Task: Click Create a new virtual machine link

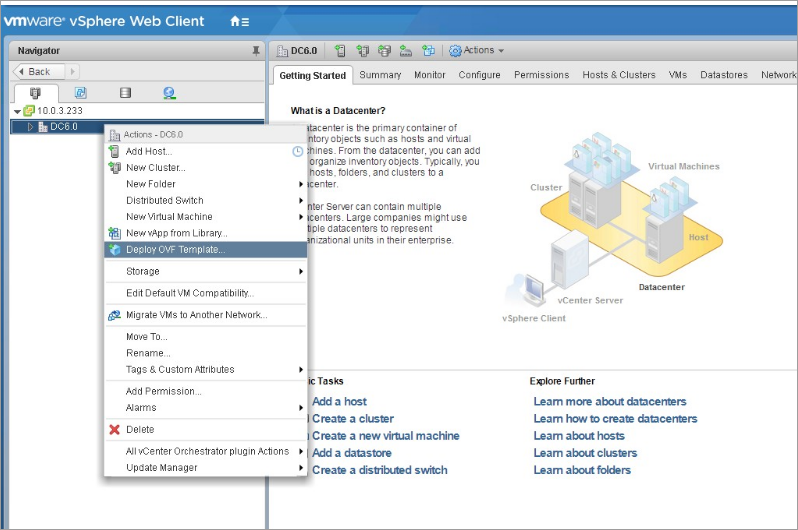Action: pyautogui.click(x=385, y=436)
